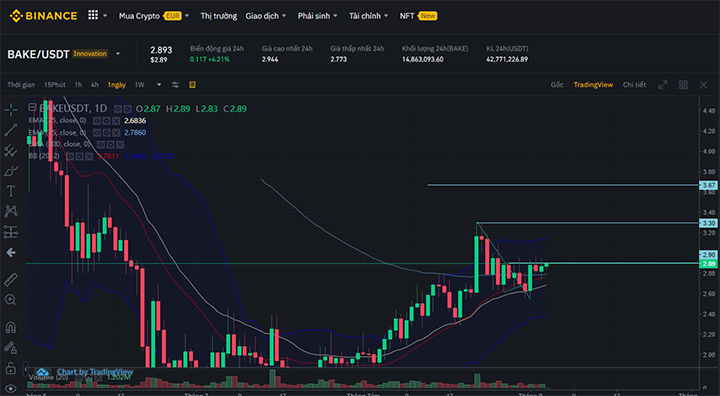Select the brush drawing tool
The image size is (720, 396).
pos(11,171)
